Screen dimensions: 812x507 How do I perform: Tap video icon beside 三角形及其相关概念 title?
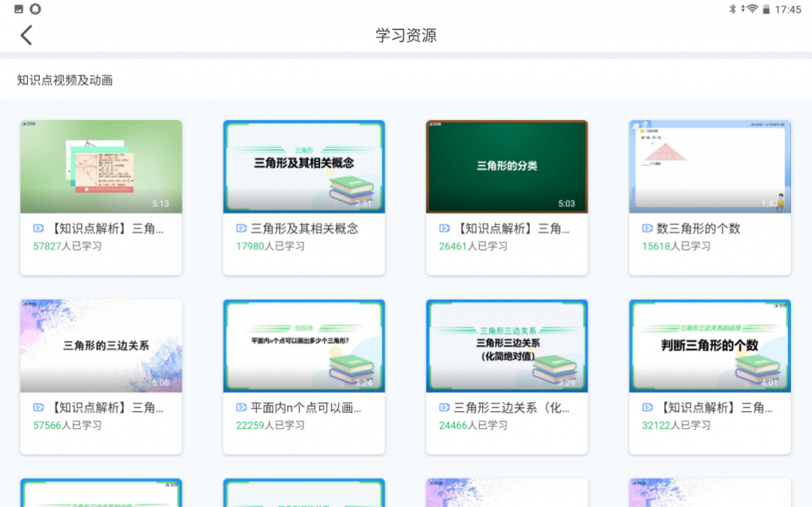(x=241, y=228)
